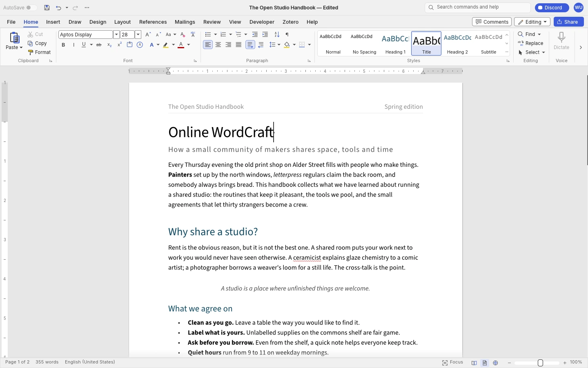
Task: Decrease paragraph indent
Action: pos(255,34)
